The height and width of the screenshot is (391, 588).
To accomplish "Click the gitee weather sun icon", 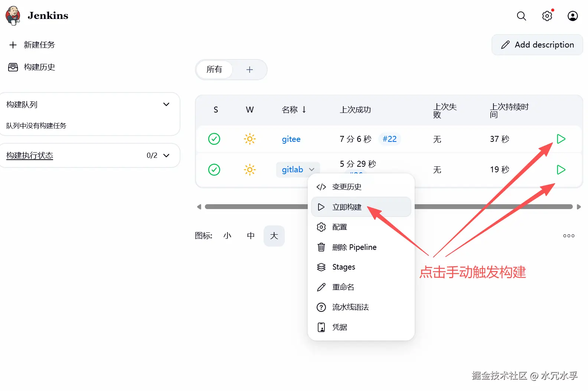I will click(x=250, y=139).
